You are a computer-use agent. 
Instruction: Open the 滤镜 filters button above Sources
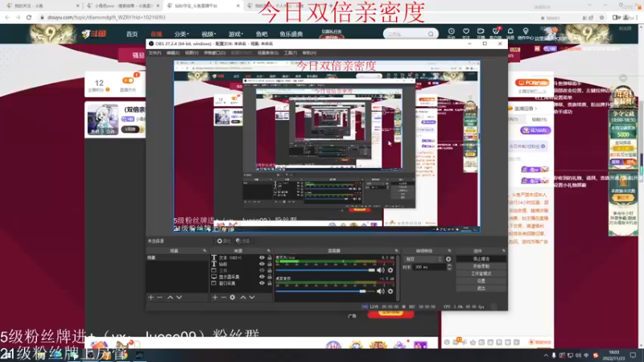[x=243, y=241]
